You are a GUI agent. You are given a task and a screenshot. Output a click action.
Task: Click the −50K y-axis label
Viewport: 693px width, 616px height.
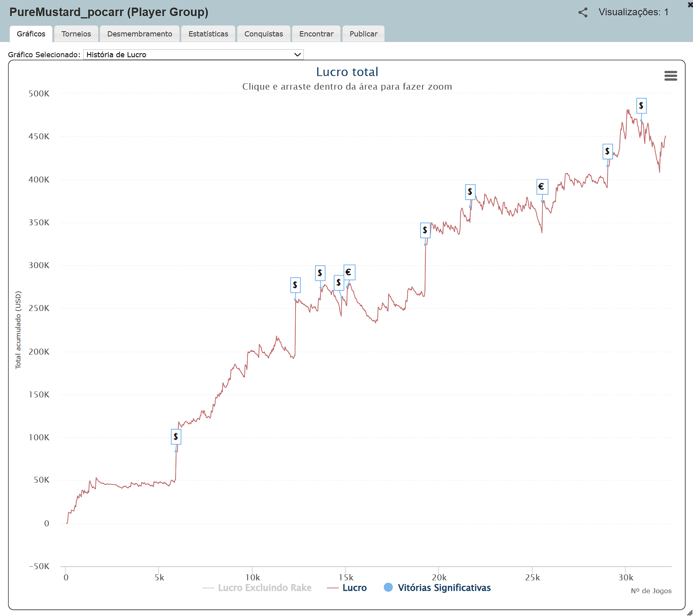coord(39,566)
